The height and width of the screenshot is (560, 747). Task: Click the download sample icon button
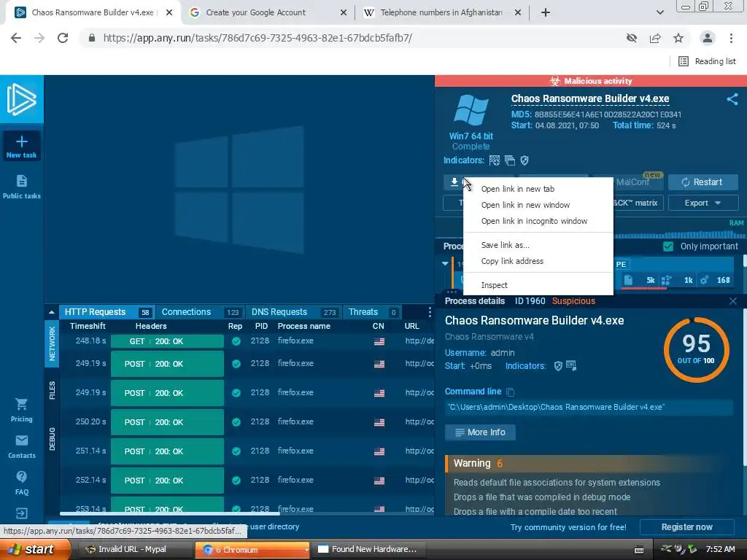(454, 182)
